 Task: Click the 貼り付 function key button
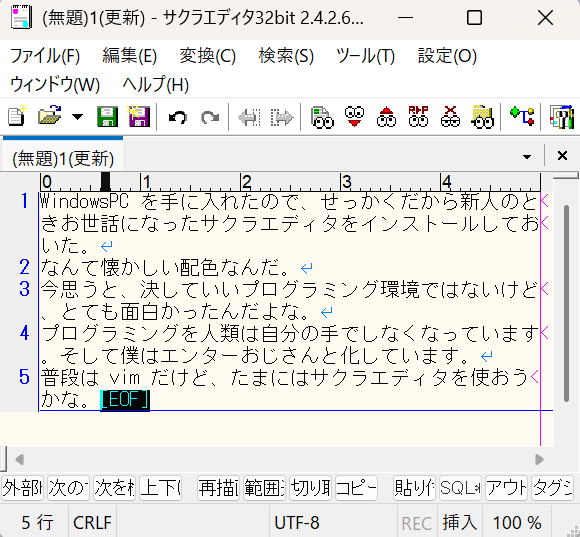(x=414, y=488)
